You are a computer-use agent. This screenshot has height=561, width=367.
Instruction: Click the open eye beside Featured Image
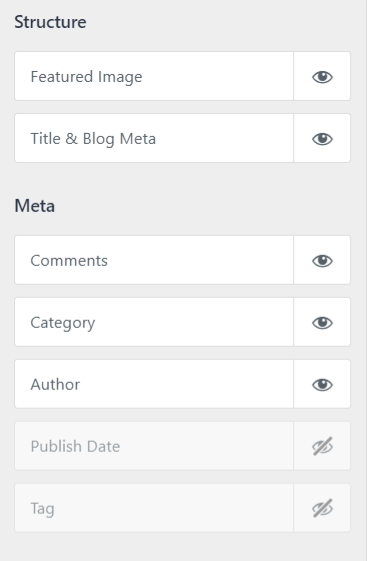pyautogui.click(x=322, y=77)
